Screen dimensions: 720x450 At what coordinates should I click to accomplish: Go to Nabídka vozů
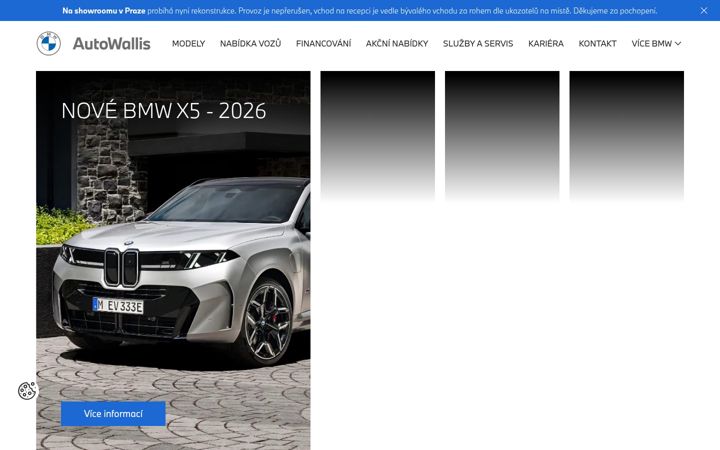point(250,44)
